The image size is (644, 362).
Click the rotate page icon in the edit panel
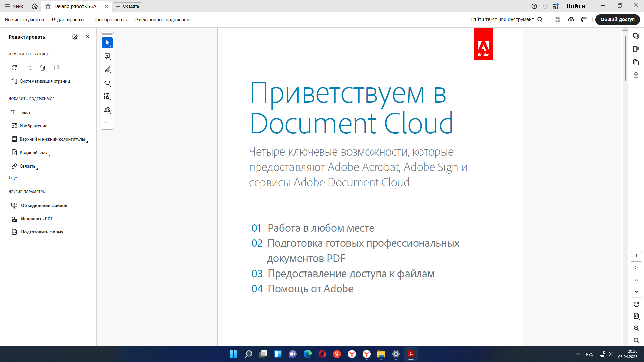[14, 68]
